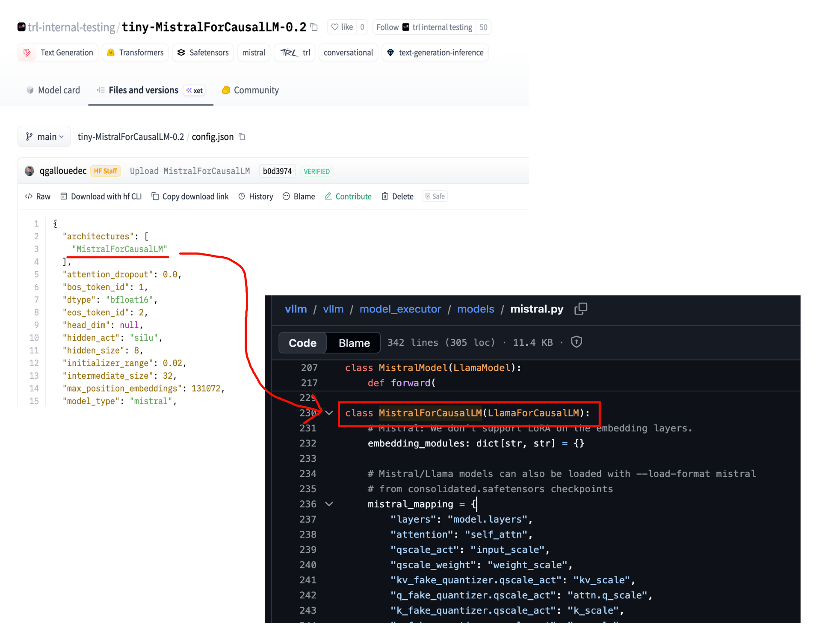The height and width of the screenshot is (642, 840).
Task: Open the Transformers tag
Action: point(135,53)
